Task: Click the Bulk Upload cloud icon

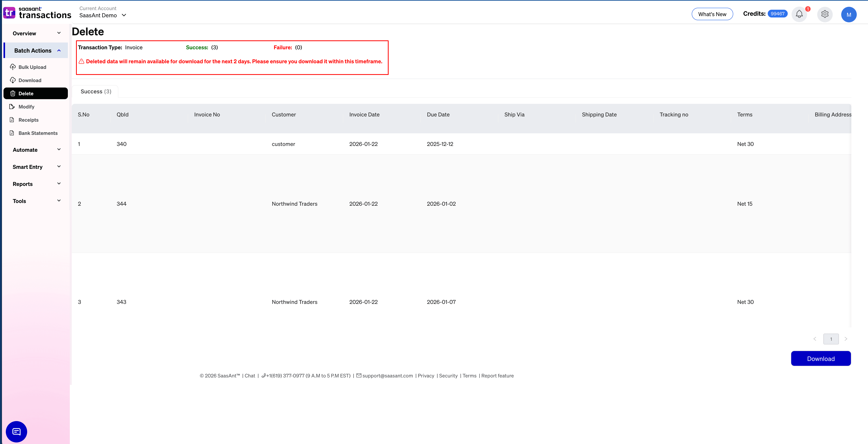Action: coord(13,67)
